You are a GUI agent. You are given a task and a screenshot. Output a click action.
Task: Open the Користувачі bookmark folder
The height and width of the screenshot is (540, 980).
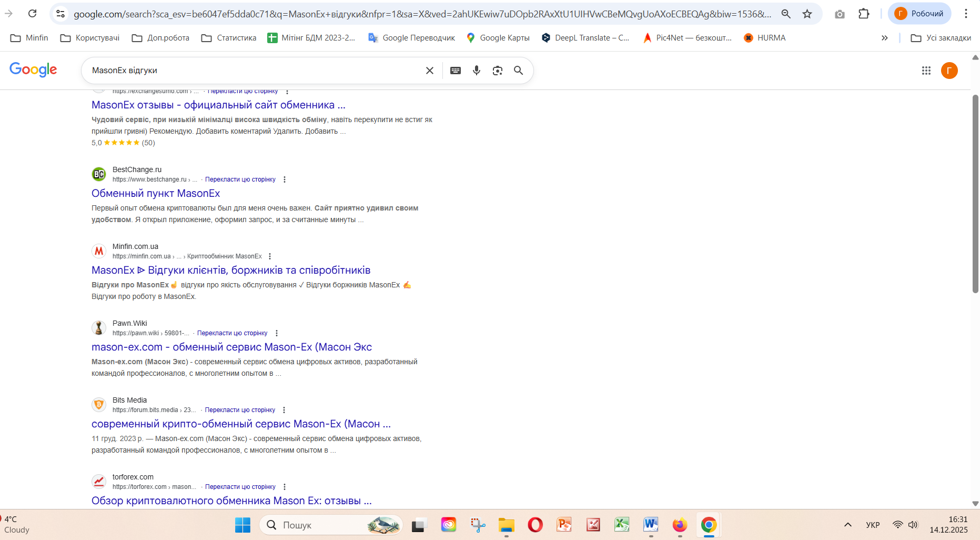click(90, 38)
